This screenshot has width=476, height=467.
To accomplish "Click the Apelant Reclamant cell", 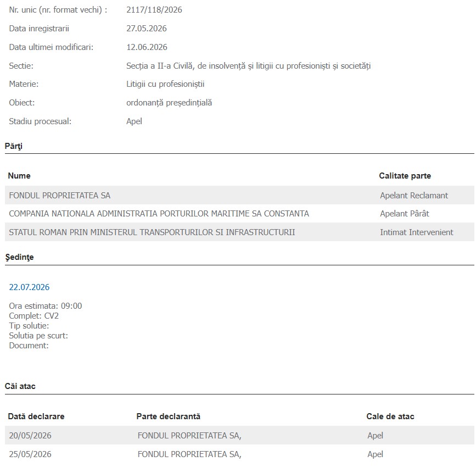I will [414, 196].
